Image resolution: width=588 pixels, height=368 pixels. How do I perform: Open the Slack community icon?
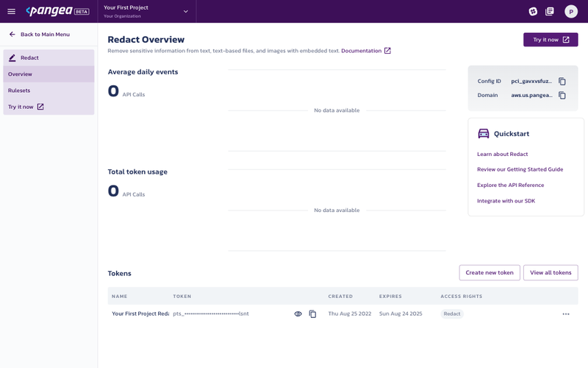point(533,12)
